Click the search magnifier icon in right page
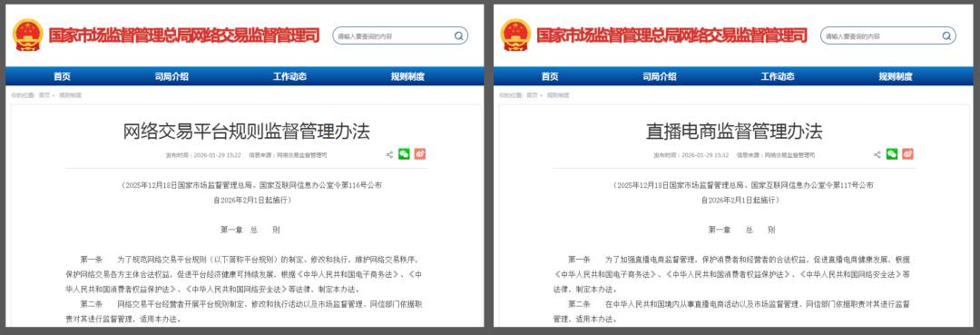This screenshot has height=335, width=980. point(946,36)
